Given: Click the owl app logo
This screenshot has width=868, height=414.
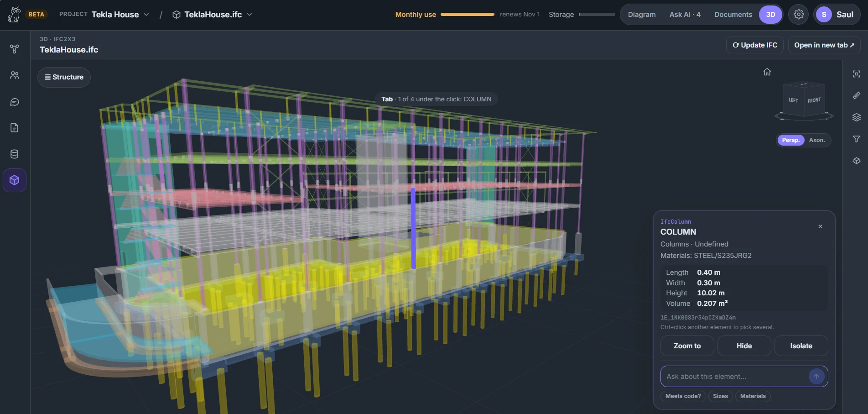Looking at the screenshot, I should click(14, 15).
